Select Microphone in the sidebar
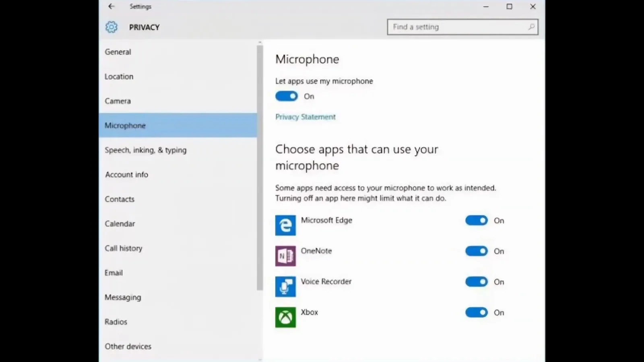 tap(178, 125)
